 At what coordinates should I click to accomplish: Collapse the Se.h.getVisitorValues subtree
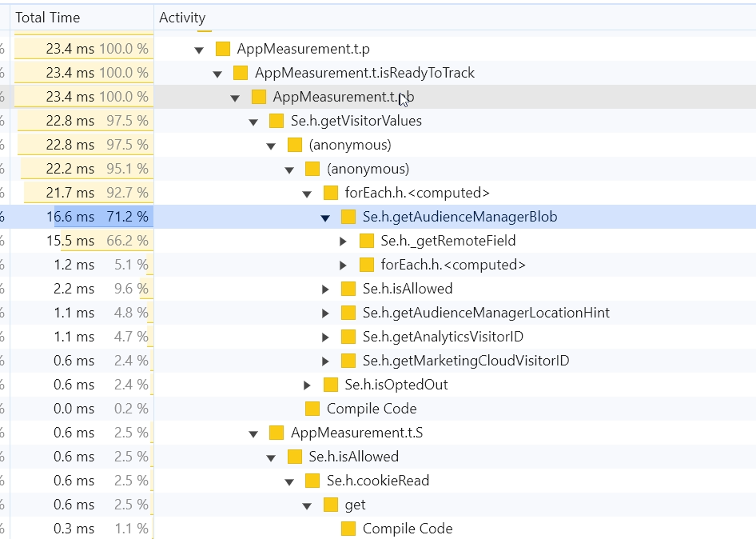tap(253, 121)
